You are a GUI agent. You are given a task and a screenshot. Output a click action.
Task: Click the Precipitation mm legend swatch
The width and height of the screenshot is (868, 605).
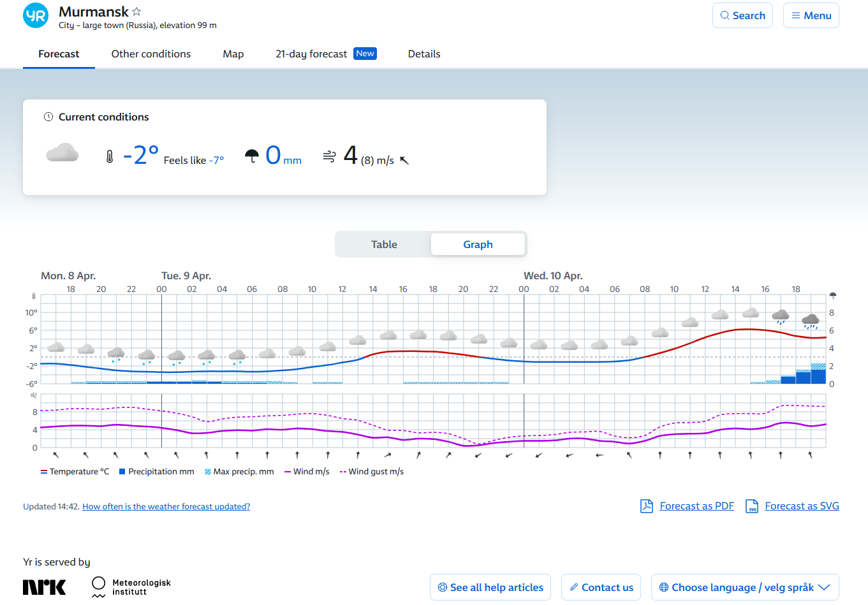click(x=122, y=472)
